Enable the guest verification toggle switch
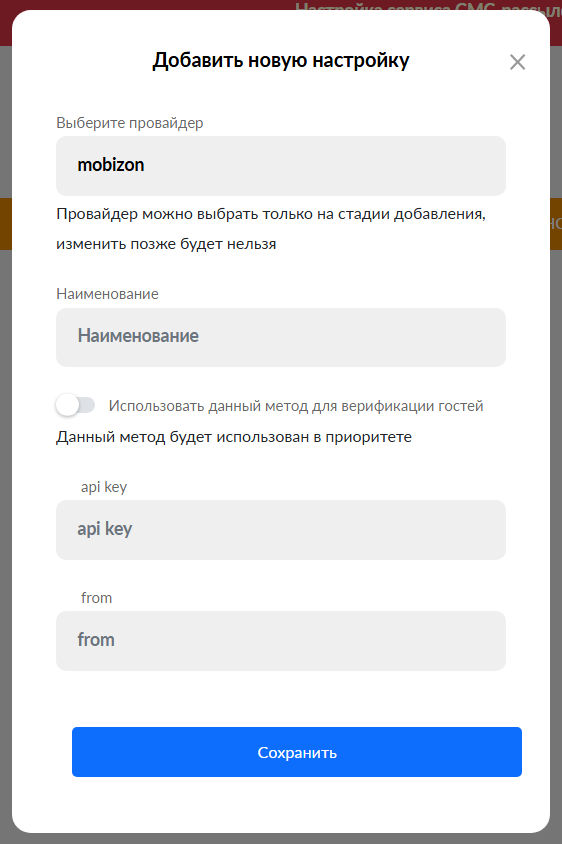Image resolution: width=562 pixels, height=844 pixels. (x=75, y=405)
